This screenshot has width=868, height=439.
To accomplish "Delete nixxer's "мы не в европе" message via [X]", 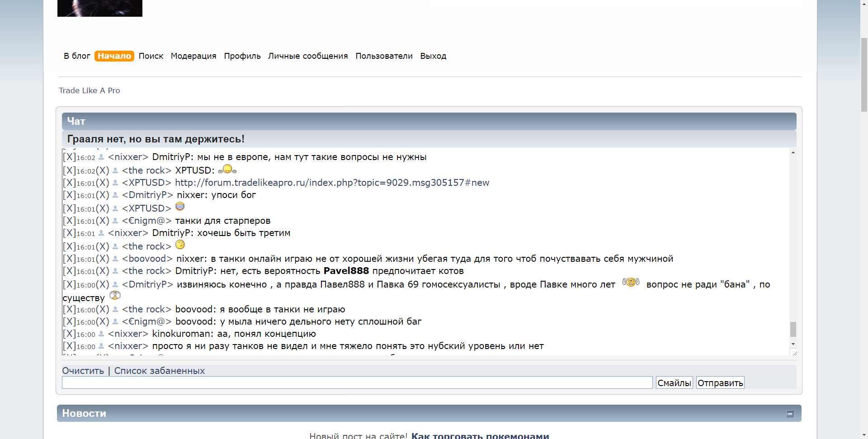I will pos(69,157).
